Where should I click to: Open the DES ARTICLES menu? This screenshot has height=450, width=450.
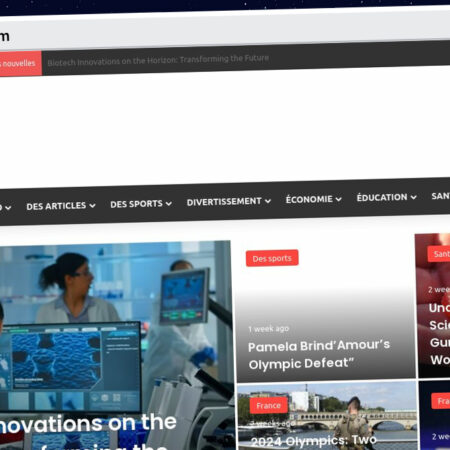[x=56, y=206]
